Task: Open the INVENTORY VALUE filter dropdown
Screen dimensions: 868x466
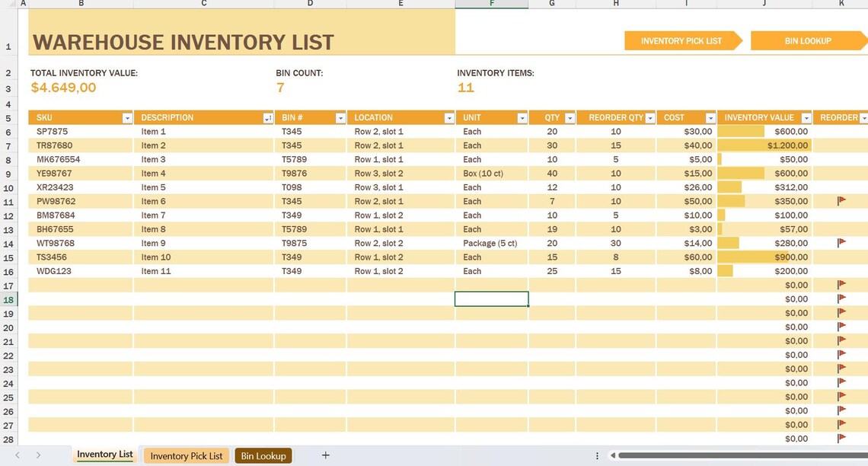Action: [x=807, y=117]
